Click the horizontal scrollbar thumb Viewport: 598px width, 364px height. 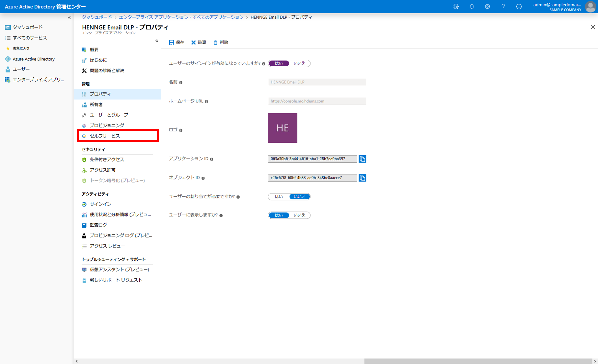(478, 361)
